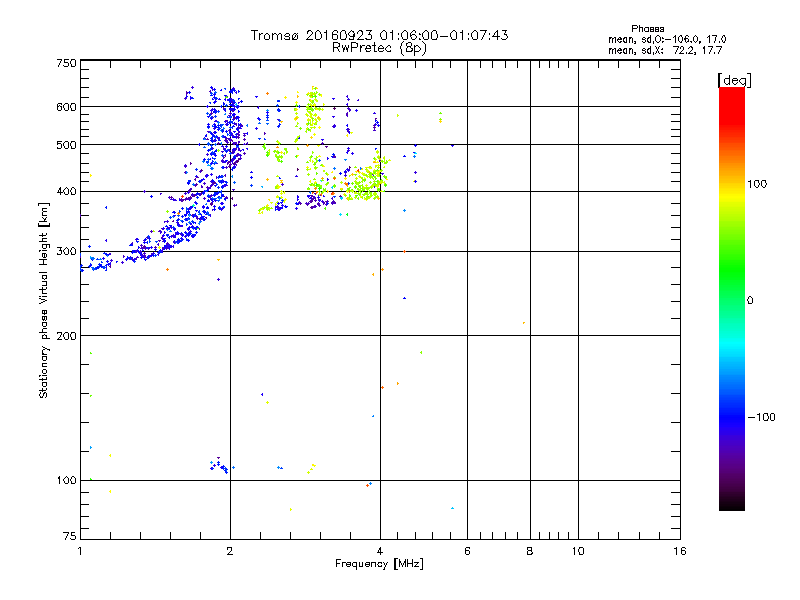Pick the black bottom of the phase colorbar
800x600 pixels.
732,503
